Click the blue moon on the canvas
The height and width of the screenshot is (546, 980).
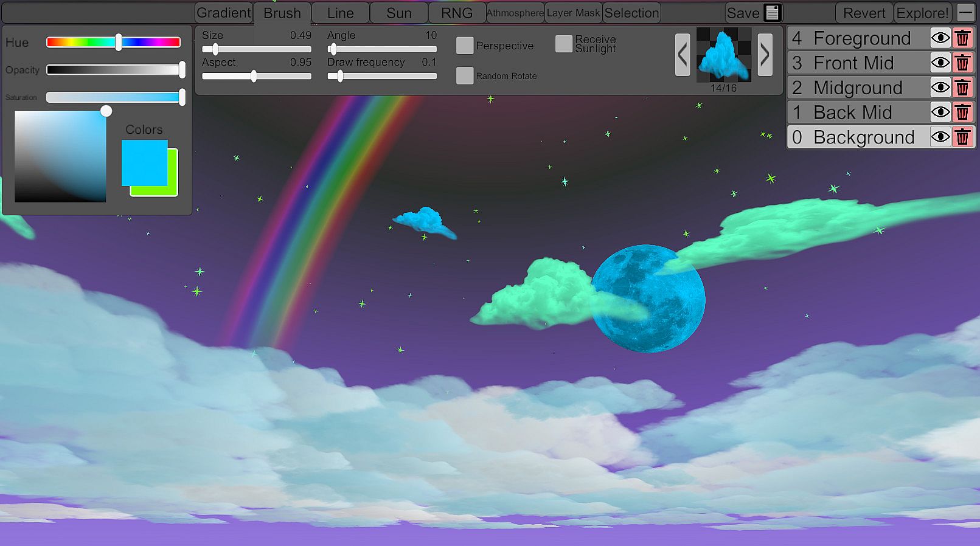pos(648,299)
